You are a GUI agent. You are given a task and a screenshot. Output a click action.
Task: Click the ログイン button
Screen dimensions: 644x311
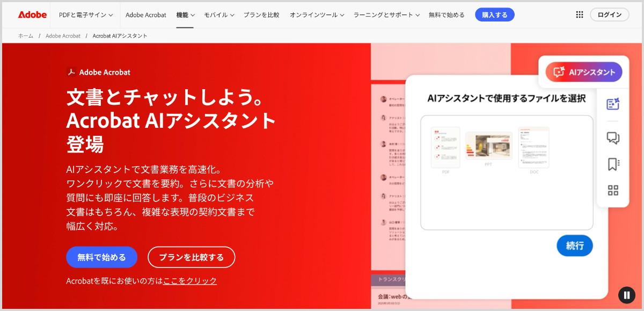tap(609, 15)
